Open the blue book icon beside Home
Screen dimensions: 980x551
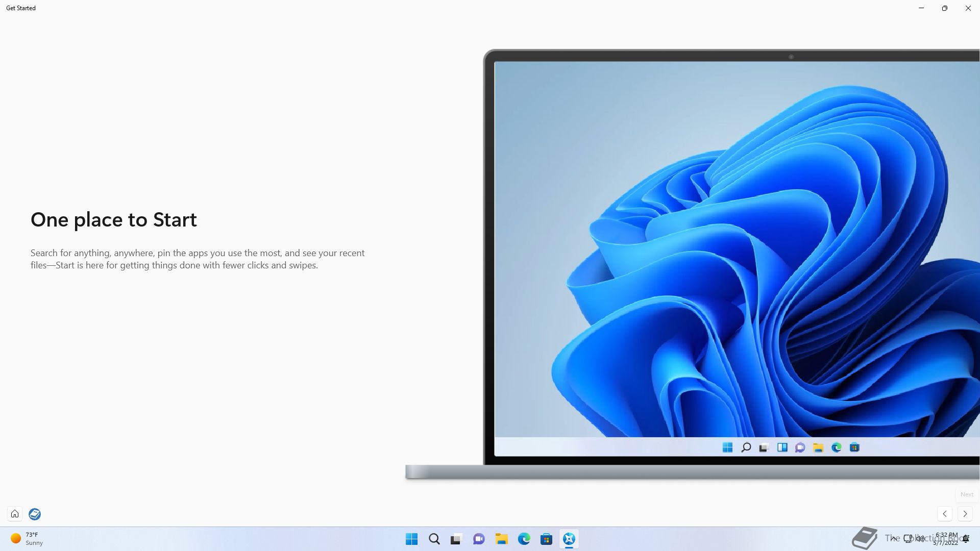[x=35, y=514]
